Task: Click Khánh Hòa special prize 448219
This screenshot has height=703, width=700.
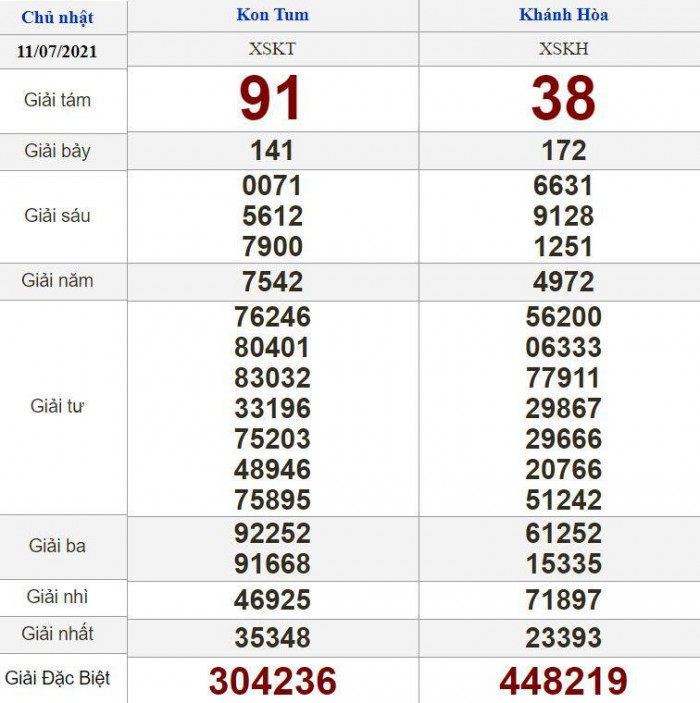Action: 563,681
